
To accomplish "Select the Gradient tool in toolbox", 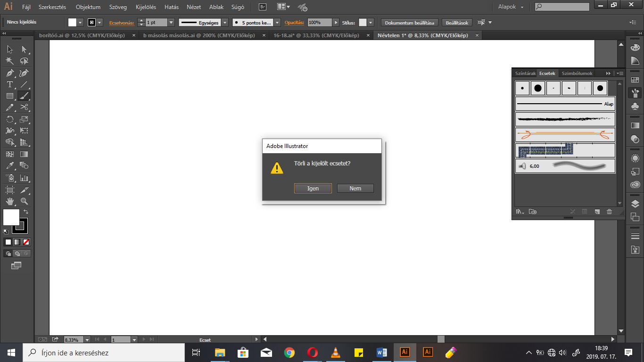I will coord(24,154).
